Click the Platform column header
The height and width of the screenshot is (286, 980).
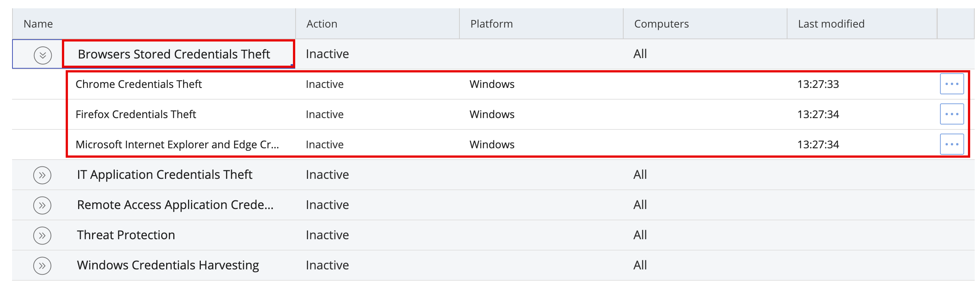490,23
